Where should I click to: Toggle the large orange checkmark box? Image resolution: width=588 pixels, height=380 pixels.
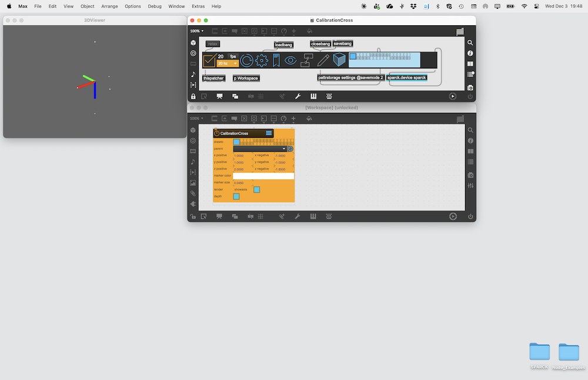point(209,60)
